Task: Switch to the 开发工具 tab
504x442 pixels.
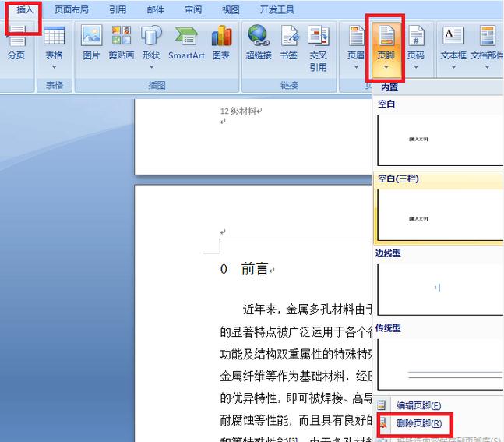Action: click(x=277, y=9)
